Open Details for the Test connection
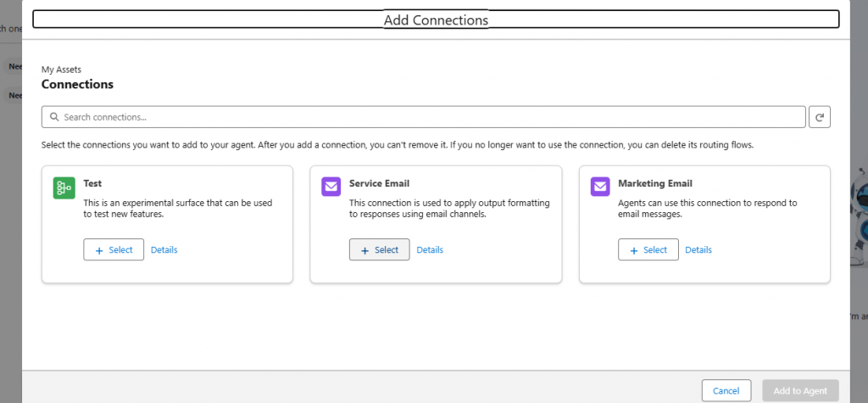The width and height of the screenshot is (868, 403). [164, 249]
